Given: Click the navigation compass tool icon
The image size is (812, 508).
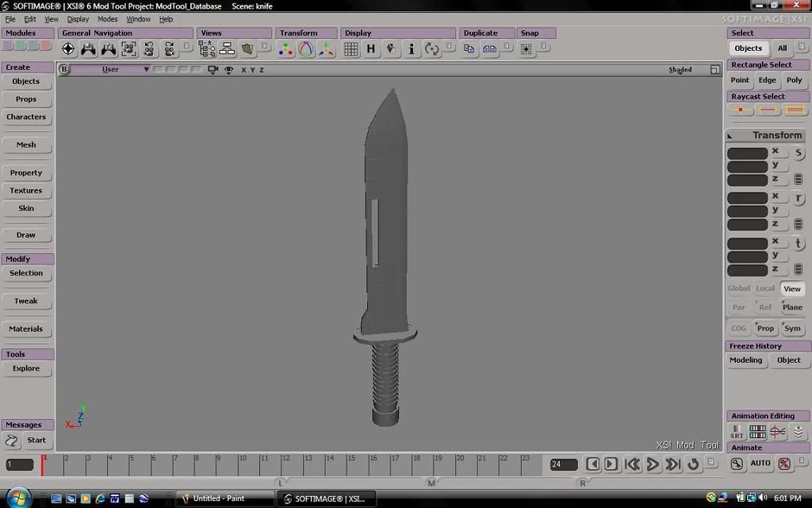Looking at the screenshot, I should point(68,49).
